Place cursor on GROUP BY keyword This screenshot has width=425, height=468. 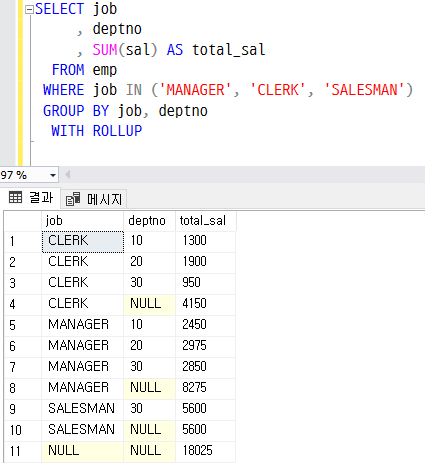point(76,111)
